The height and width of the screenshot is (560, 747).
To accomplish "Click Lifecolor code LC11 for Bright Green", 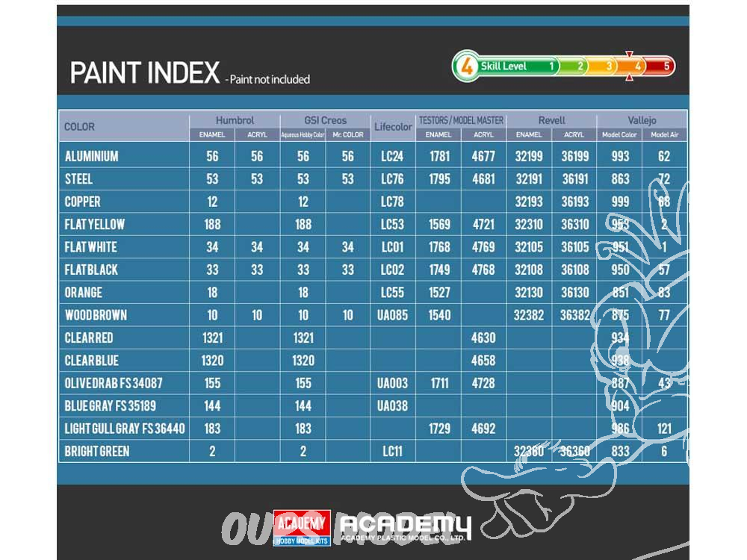I will click(393, 452).
